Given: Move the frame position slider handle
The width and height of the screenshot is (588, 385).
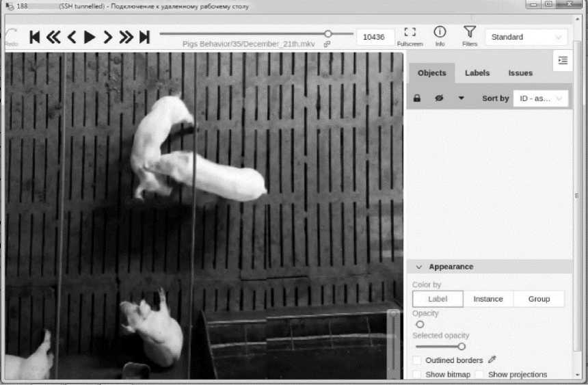Looking at the screenshot, I should pos(328,34).
